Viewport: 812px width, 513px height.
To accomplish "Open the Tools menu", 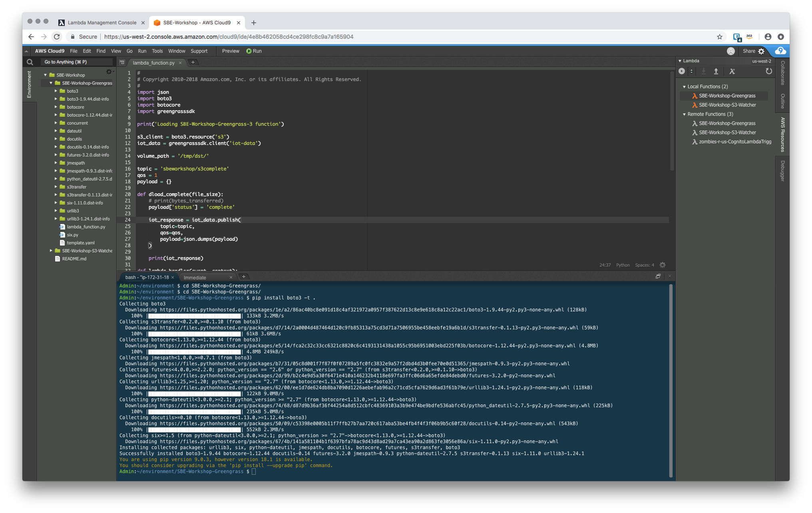I will coord(157,51).
